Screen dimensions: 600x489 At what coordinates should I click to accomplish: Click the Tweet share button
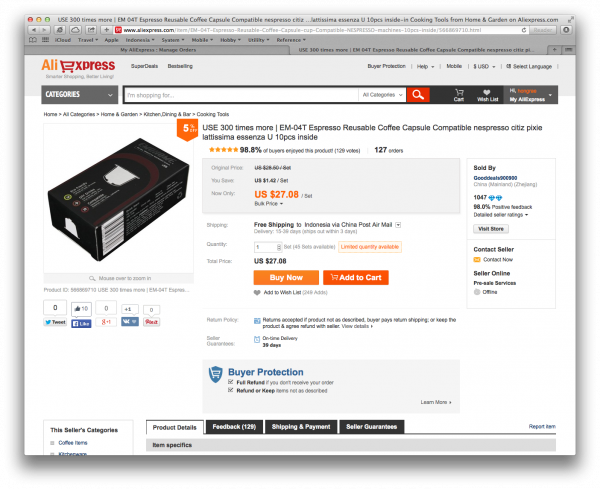pyautogui.click(x=55, y=322)
